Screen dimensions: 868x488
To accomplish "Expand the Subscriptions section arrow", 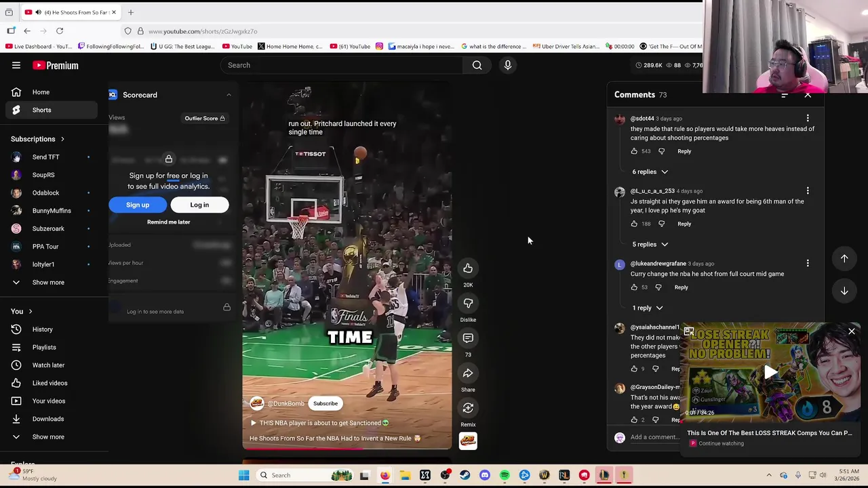I will point(62,139).
